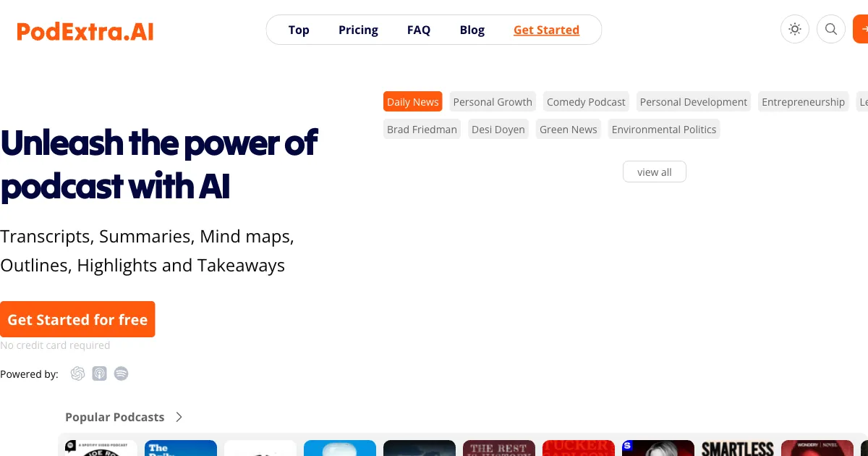
Task: Select the Desi Doyen tag
Action: [498, 130]
